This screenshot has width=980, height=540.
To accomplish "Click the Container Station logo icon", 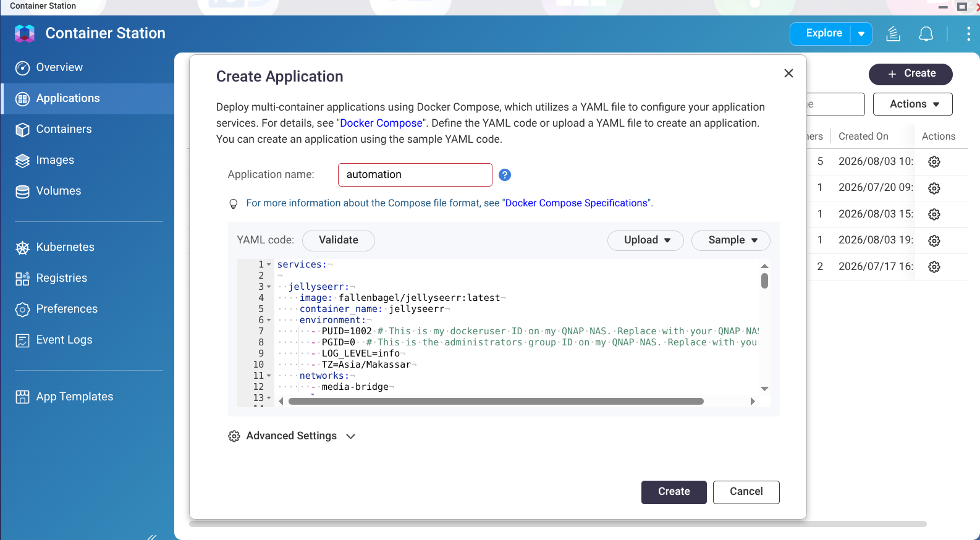I will pyautogui.click(x=25, y=33).
